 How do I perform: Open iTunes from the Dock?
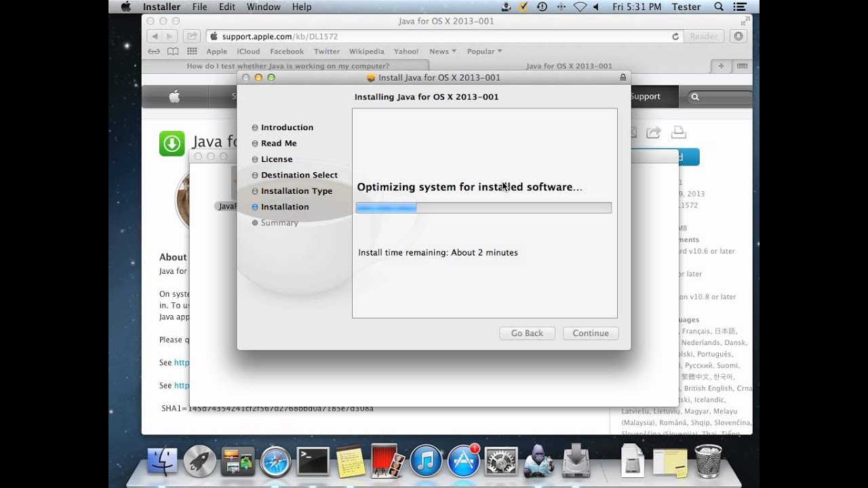[426, 462]
